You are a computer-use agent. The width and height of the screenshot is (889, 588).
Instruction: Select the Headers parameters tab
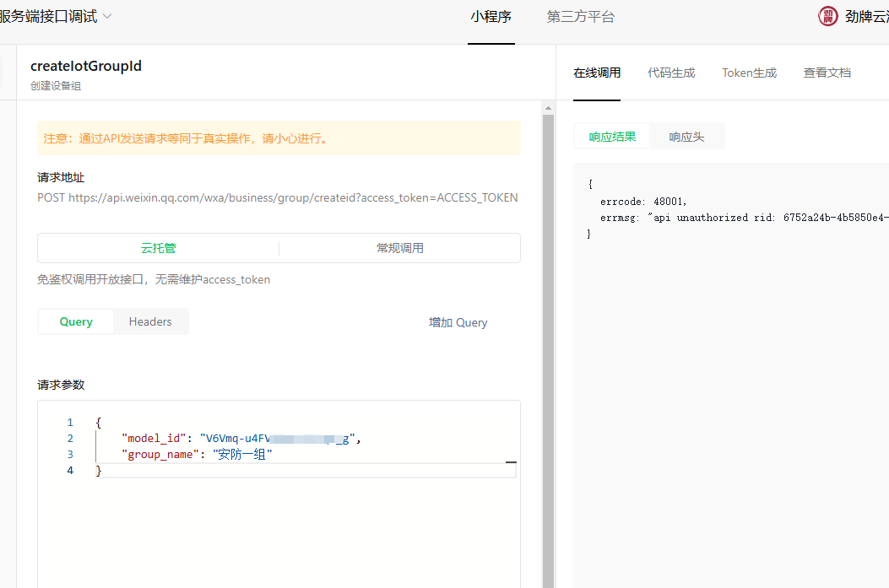tap(150, 321)
